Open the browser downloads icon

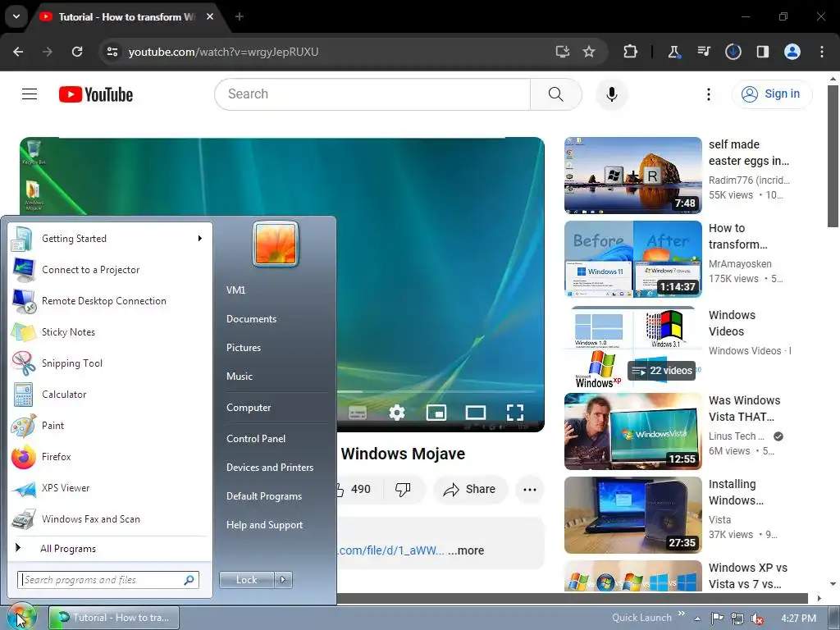click(733, 52)
